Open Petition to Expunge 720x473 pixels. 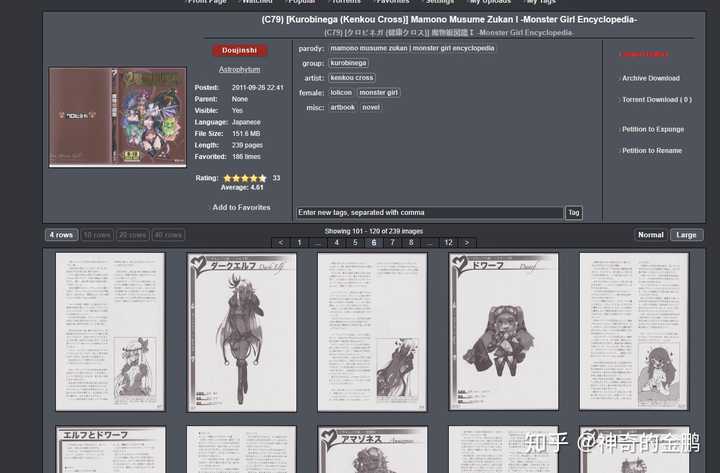pyautogui.click(x=653, y=130)
